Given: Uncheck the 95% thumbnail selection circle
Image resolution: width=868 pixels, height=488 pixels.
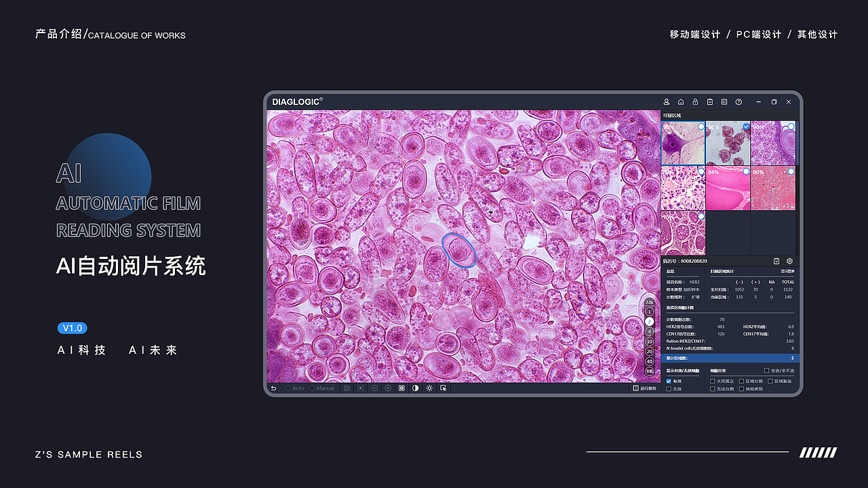Looking at the screenshot, I should point(746,126).
